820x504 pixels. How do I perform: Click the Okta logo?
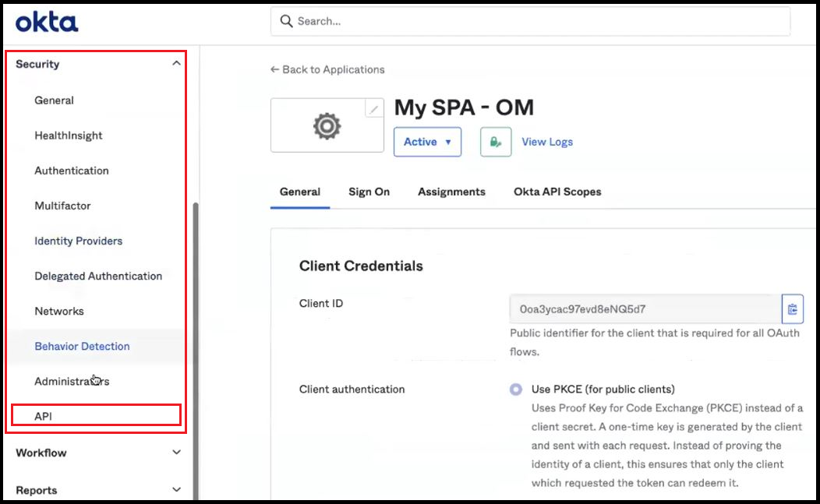click(47, 21)
